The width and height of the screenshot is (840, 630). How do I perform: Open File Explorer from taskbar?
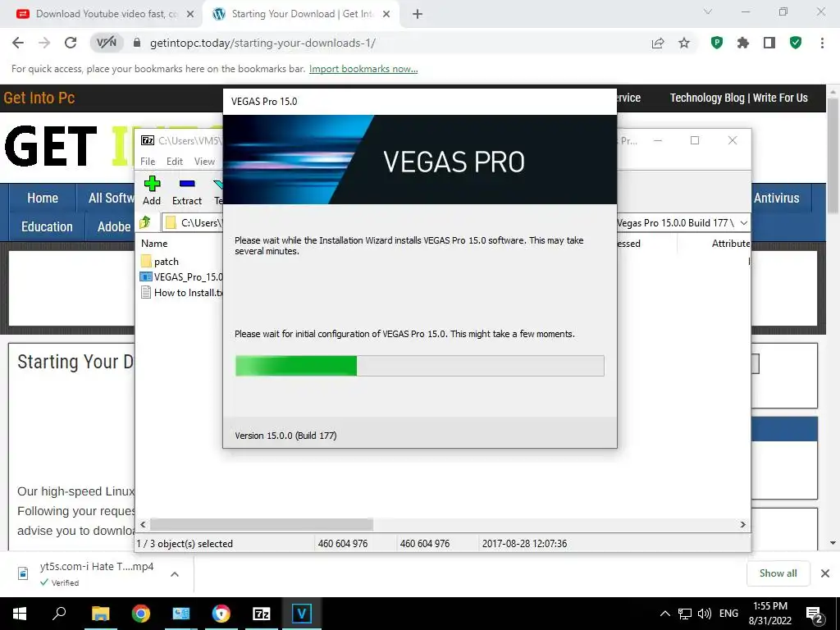coord(100,614)
